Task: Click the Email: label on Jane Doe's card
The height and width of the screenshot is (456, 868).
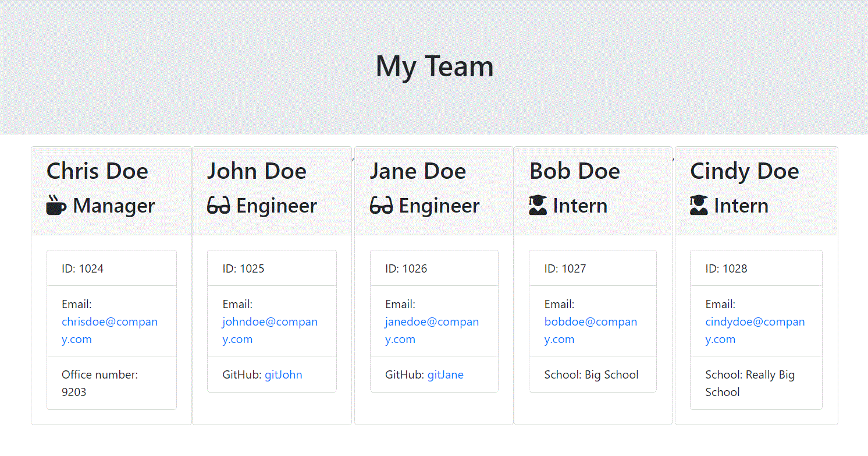Action: coord(400,304)
